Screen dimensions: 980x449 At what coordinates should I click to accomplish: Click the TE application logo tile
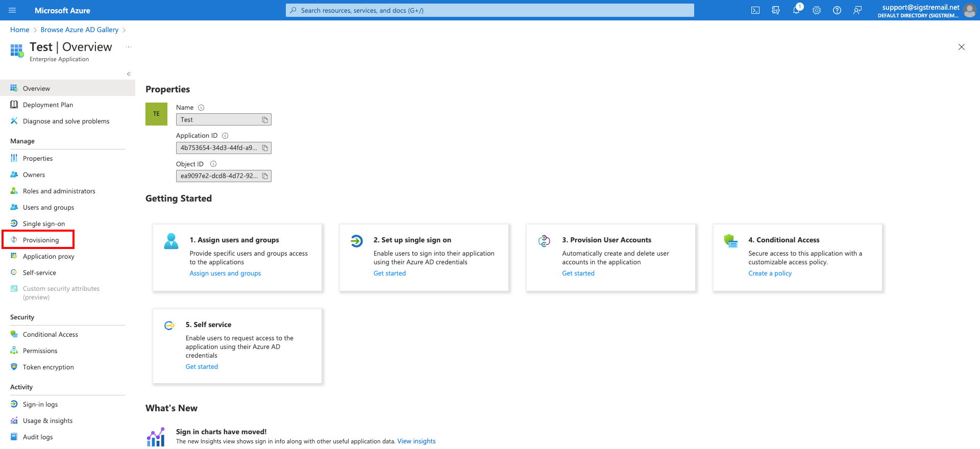[156, 114]
